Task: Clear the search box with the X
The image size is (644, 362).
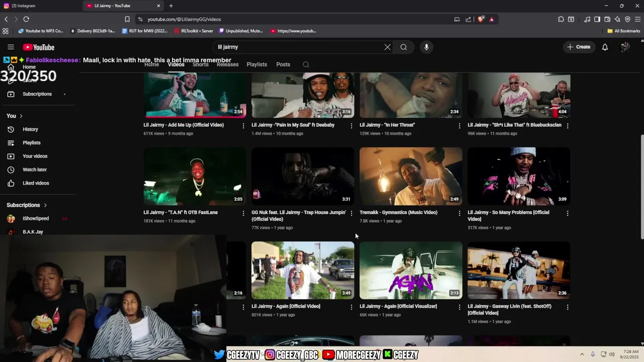Action: (x=387, y=47)
